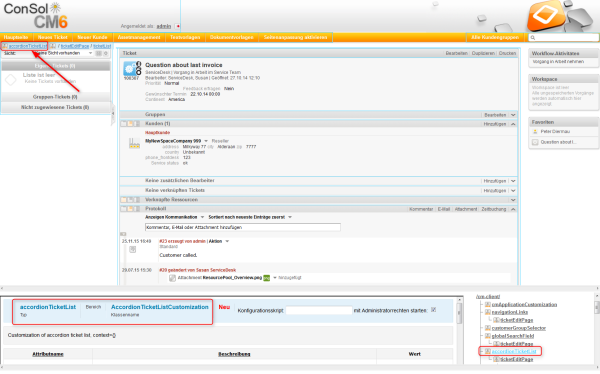Click the ticket Bearbeiten link
The height and width of the screenshot is (374, 600).
(457, 53)
